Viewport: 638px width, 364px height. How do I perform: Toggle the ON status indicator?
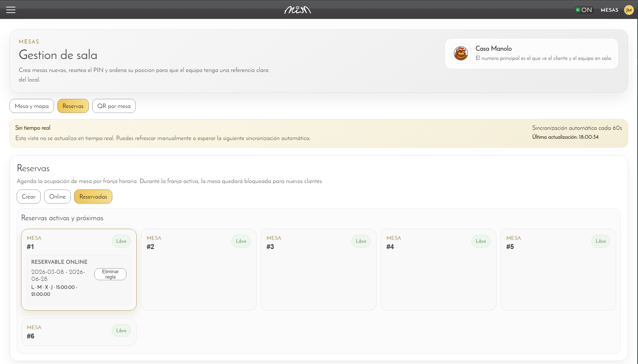tap(584, 10)
